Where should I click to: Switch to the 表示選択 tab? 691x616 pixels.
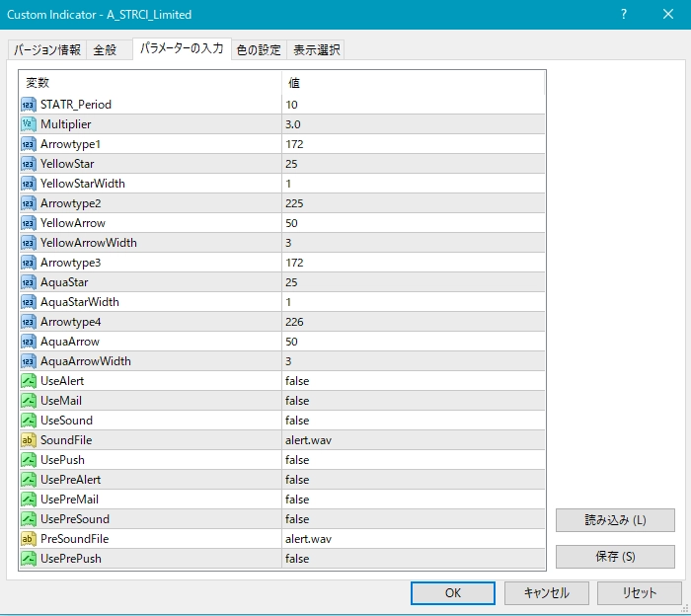[316, 49]
